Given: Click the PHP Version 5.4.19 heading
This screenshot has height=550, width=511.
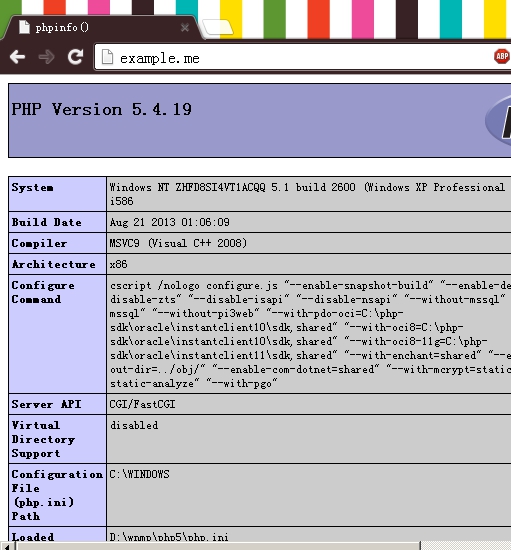Looking at the screenshot, I should (102, 109).
